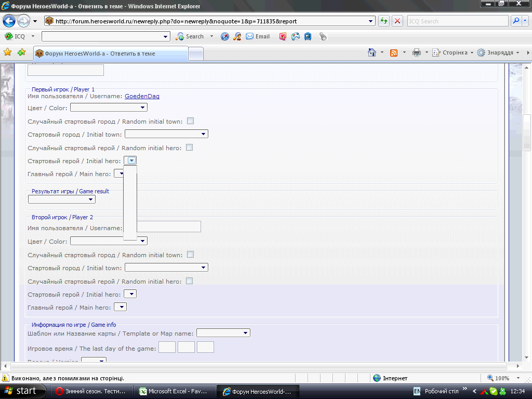Screen dimensions: 532x399
Task: Click the game controller icon
Action: pyautogui.click(x=296, y=36)
